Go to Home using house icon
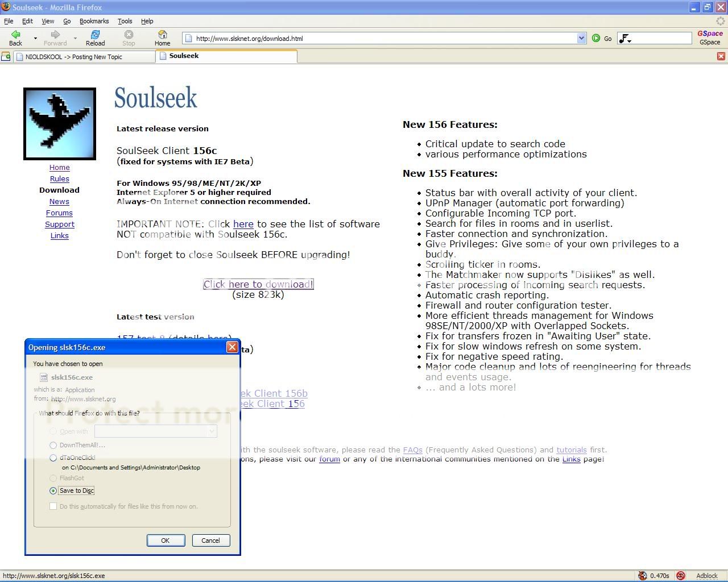The image size is (728, 582). 162,35
